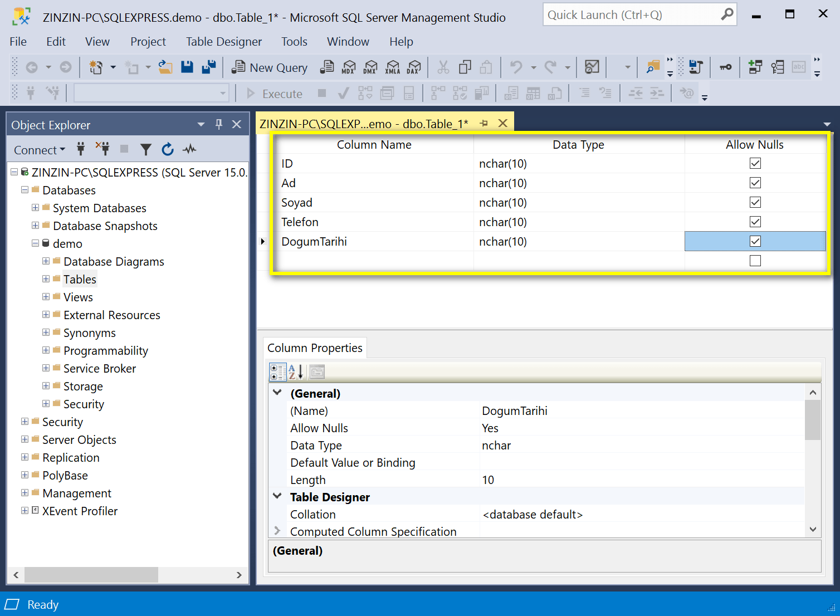The width and height of the screenshot is (840, 616).
Task: Open the Table Designer menu
Action: pos(223,42)
